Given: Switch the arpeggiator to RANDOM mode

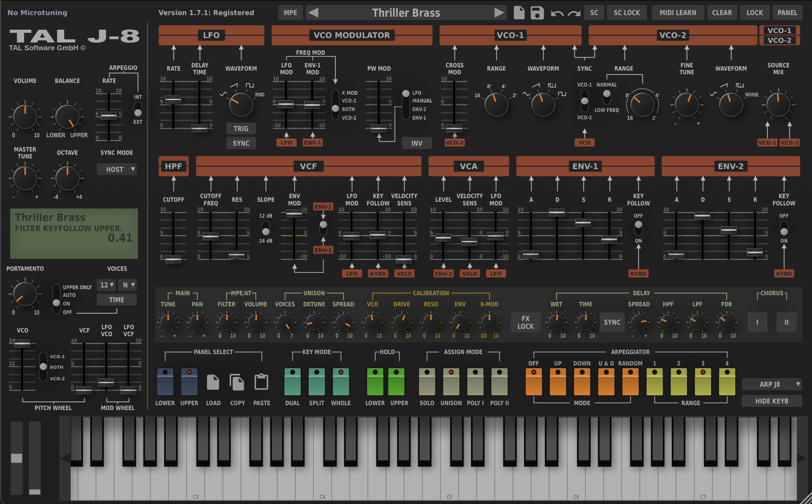Looking at the screenshot, I should (630, 382).
